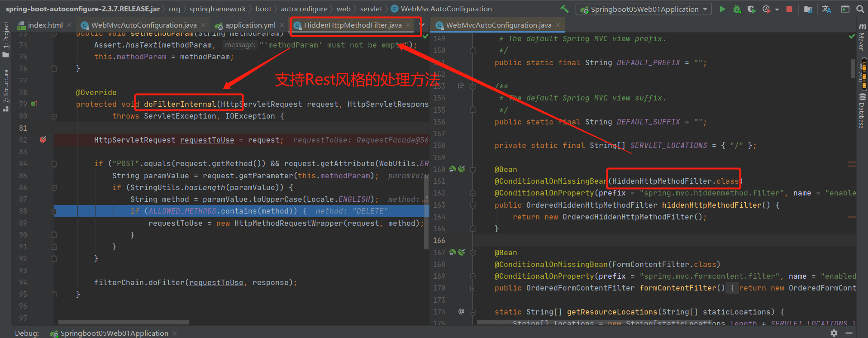The image size is (868, 338).
Task: Click autowired candidates gutter icon line 167
Action: (462, 252)
